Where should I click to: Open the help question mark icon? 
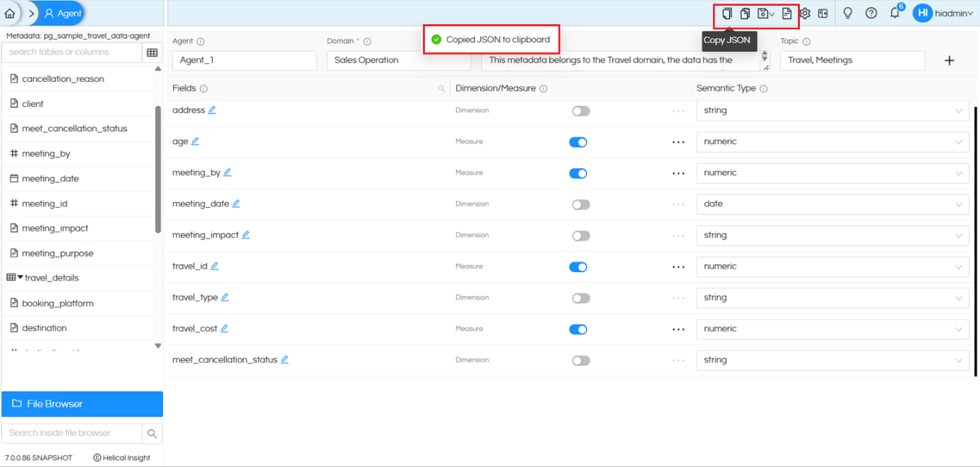tap(871, 14)
